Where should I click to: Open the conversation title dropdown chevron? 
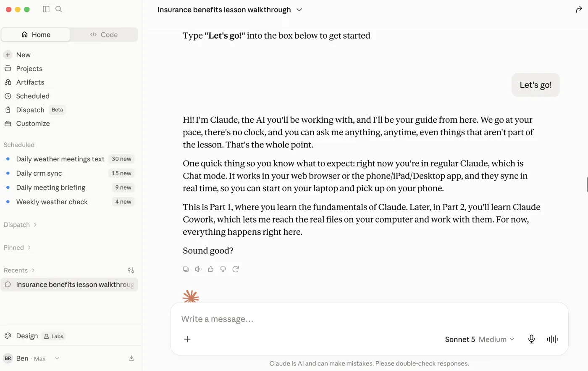299,10
